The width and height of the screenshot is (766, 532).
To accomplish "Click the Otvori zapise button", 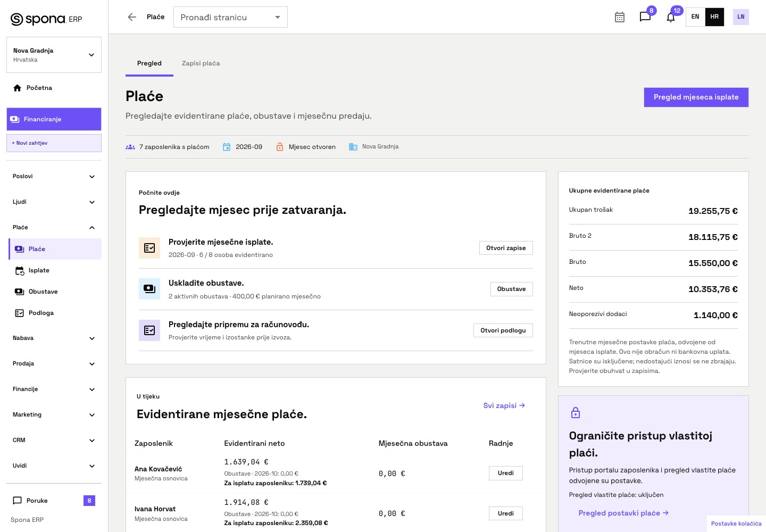I will [506, 248].
